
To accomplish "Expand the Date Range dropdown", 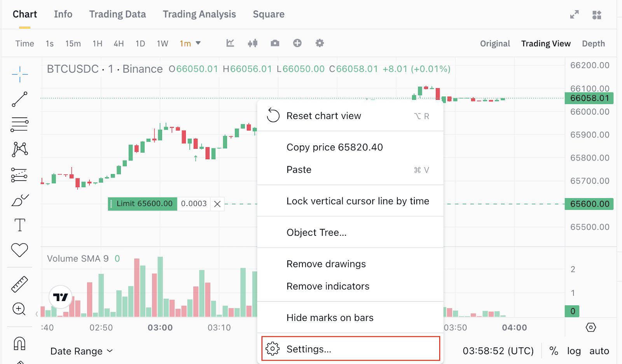I will coord(82,351).
